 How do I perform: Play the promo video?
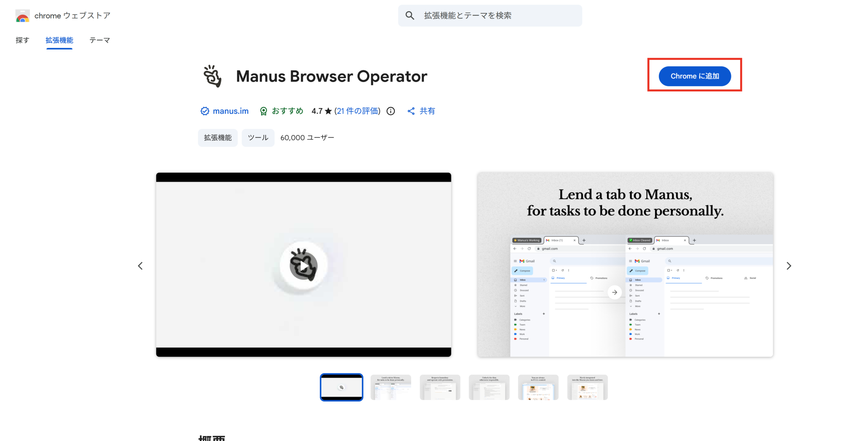point(303,266)
